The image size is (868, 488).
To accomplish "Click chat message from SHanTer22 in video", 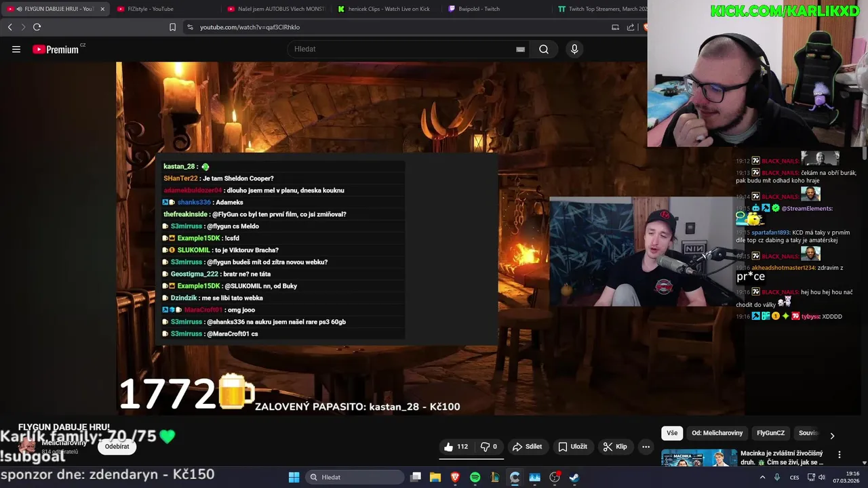I will pos(218,178).
